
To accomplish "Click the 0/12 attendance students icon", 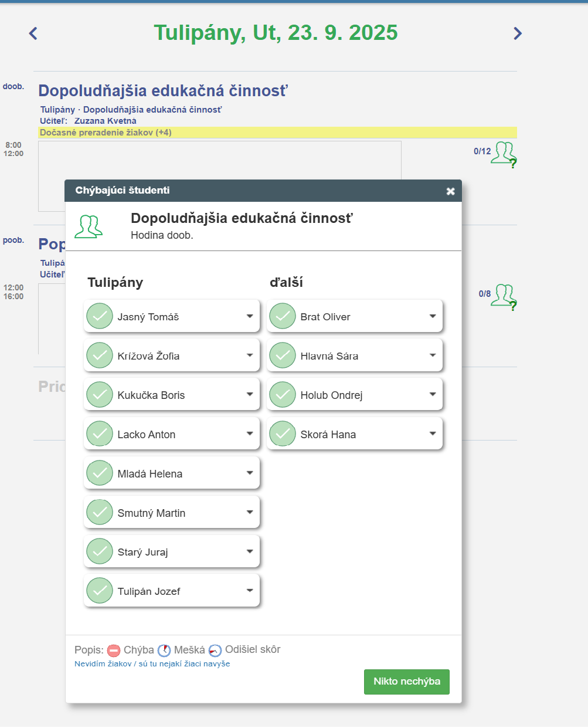I will click(503, 153).
